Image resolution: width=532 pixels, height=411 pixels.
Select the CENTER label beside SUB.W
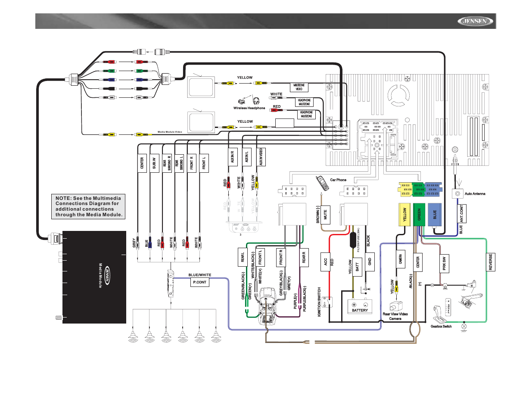coord(142,163)
